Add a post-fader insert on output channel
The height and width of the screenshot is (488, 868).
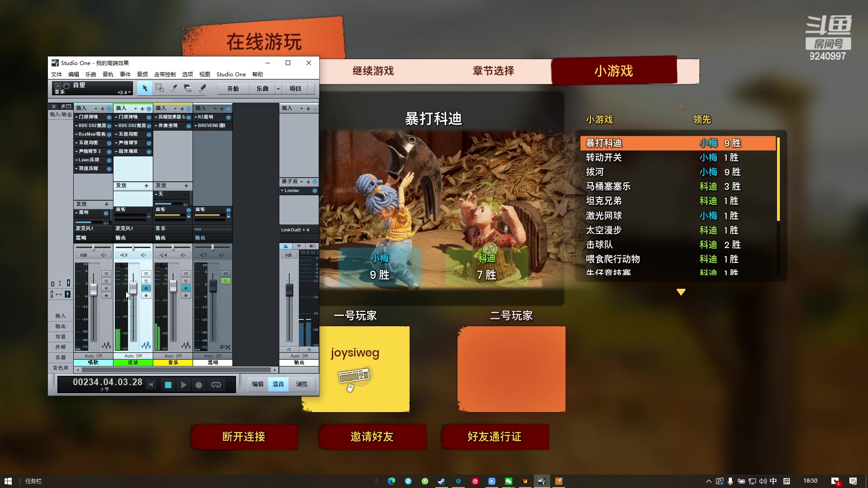pyautogui.click(x=308, y=182)
